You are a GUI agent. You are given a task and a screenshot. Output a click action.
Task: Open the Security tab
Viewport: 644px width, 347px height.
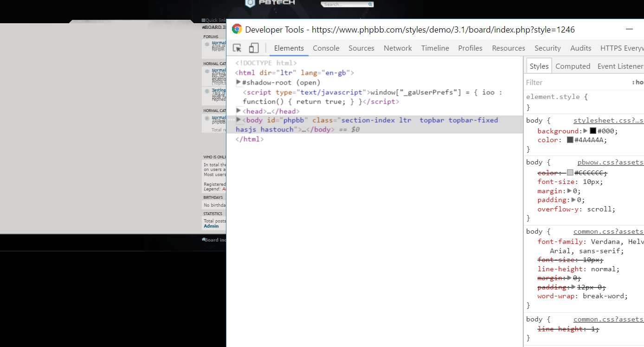pyautogui.click(x=547, y=48)
